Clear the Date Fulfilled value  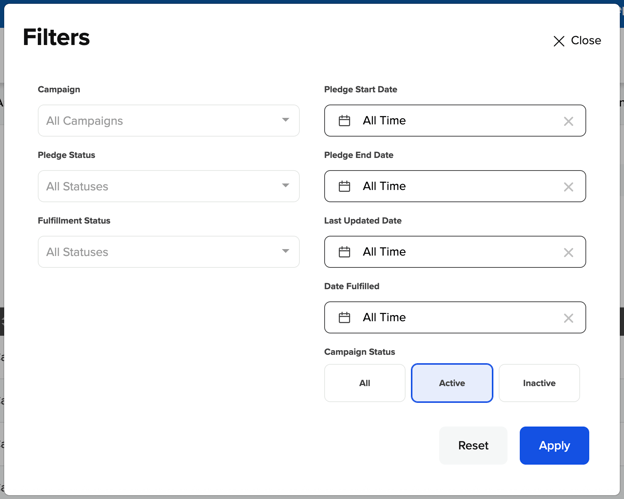[568, 318]
